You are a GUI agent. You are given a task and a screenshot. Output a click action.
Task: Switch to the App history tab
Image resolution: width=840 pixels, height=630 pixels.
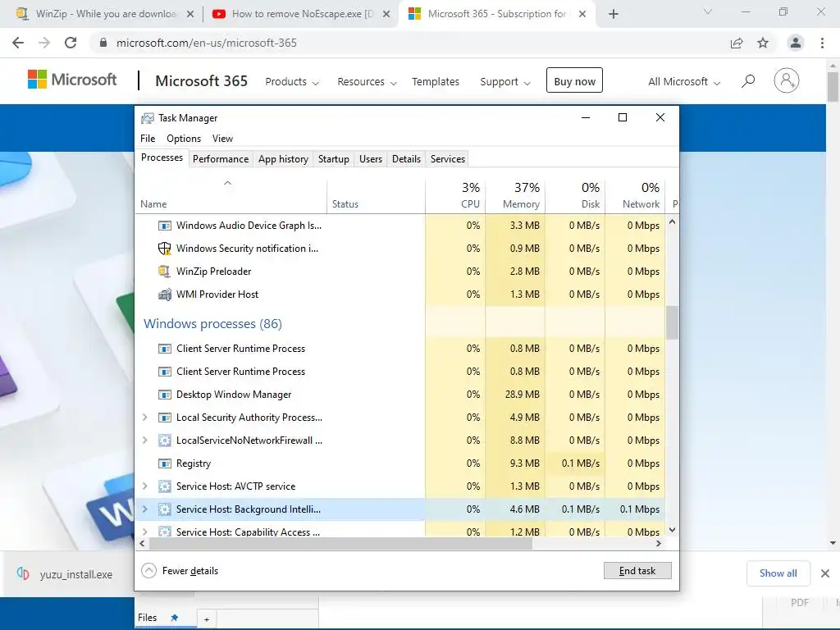[x=283, y=159]
